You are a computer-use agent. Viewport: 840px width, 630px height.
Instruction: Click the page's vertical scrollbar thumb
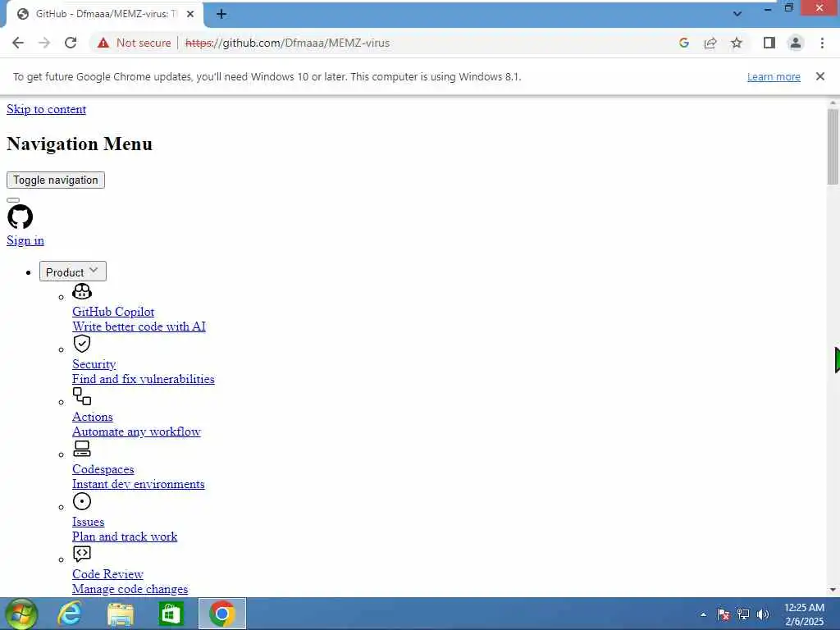833,147
